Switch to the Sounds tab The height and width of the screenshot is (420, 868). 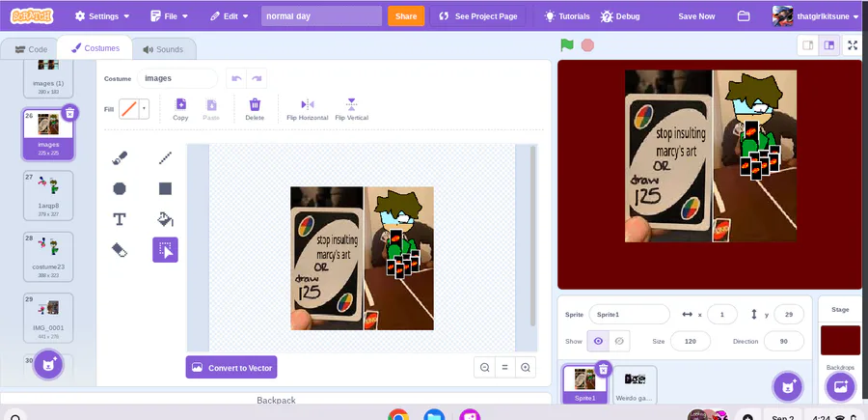[x=163, y=49]
